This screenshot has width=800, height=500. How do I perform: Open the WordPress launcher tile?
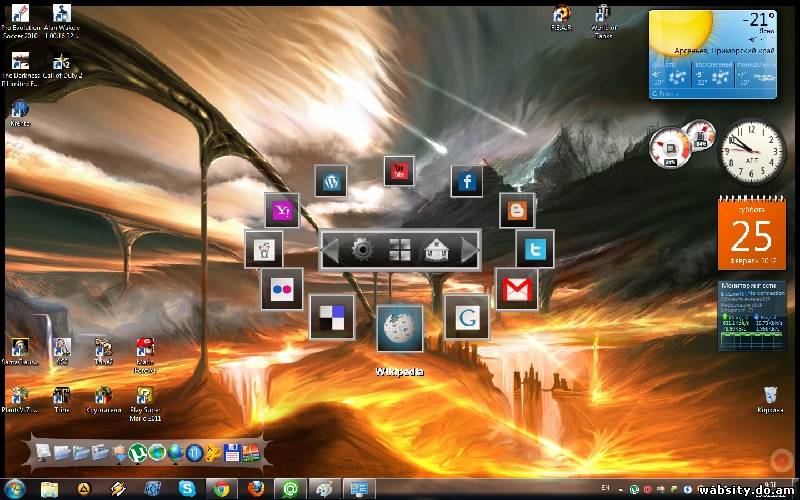coord(331,181)
